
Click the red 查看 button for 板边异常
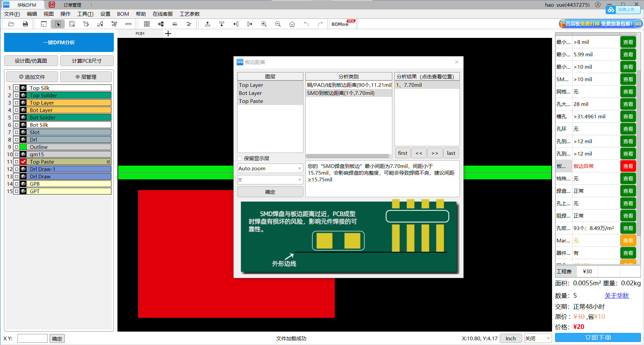click(x=628, y=166)
